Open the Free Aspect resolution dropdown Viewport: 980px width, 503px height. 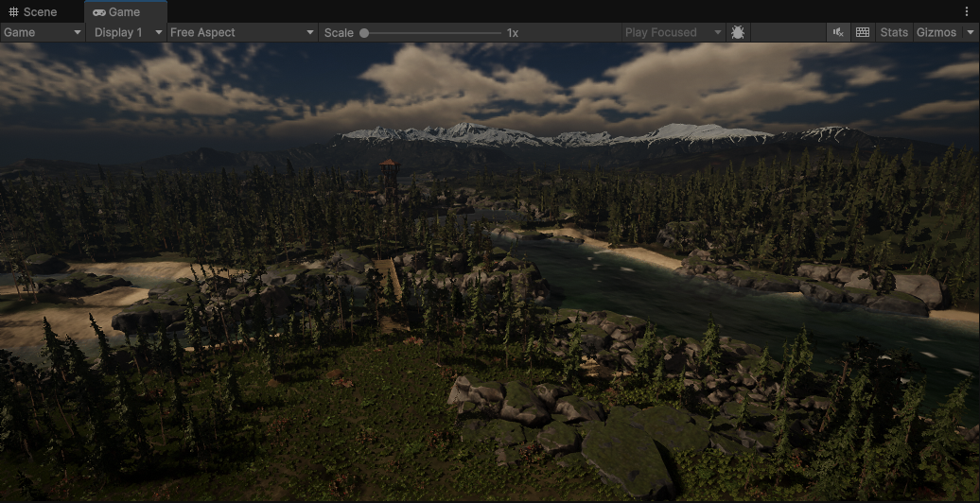click(241, 32)
